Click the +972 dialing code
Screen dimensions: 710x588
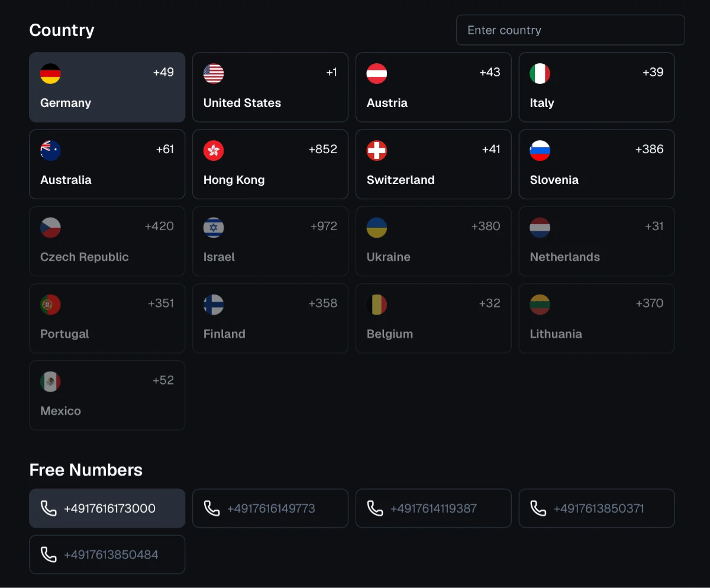click(324, 226)
